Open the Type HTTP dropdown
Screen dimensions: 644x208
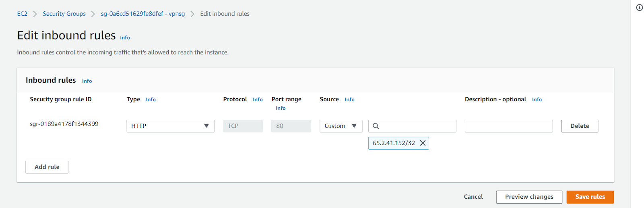(x=170, y=126)
